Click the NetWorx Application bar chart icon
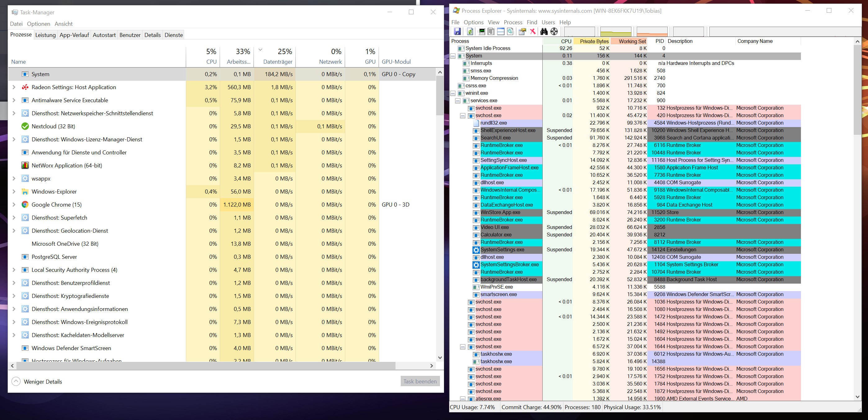 [25, 166]
